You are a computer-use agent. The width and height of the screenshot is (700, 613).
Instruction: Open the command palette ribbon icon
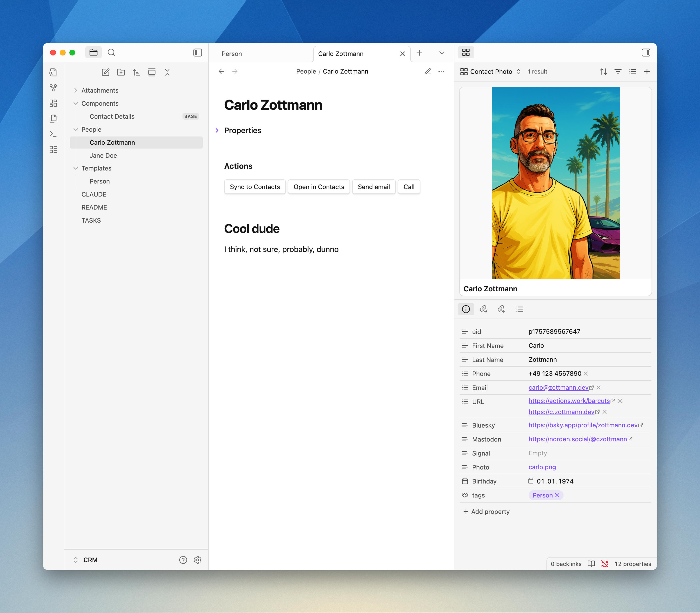pyautogui.click(x=53, y=134)
